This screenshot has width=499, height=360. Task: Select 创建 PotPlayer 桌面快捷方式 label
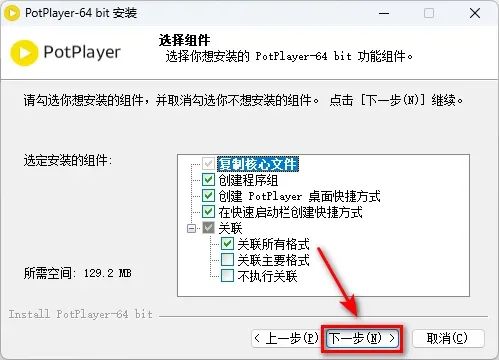click(x=299, y=196)
